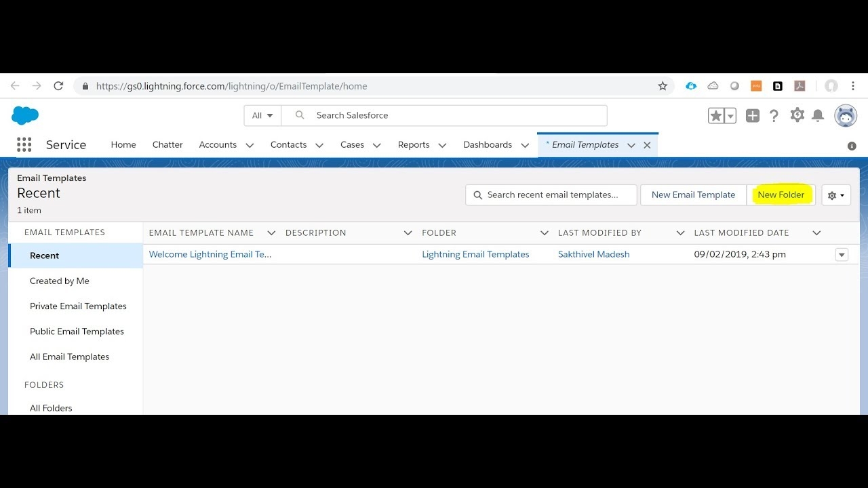
Task: Click the info icon below avatar
Action: [x=852, y=146]
